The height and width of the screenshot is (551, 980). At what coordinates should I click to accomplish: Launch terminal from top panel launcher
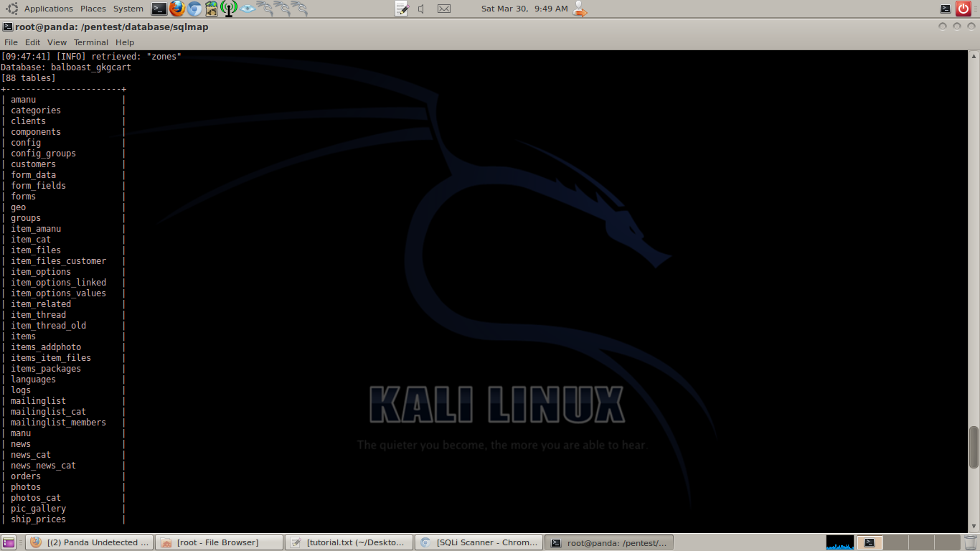click(159, 9)
